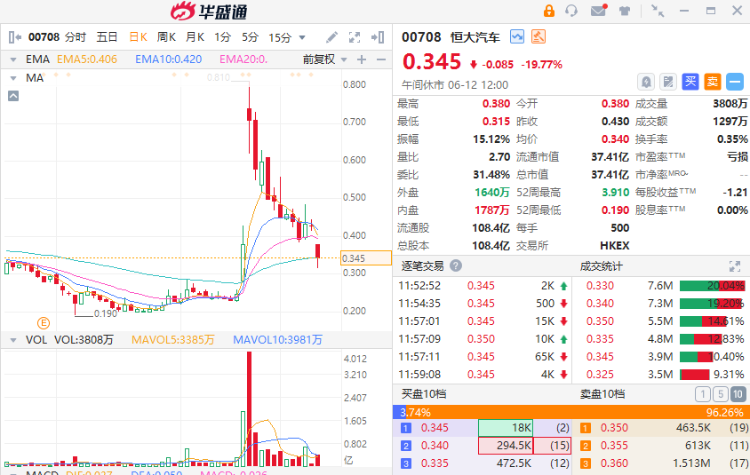Click the orange lock icon in title bar
This screenshot has width=750, height=475.
coord(549,11)
